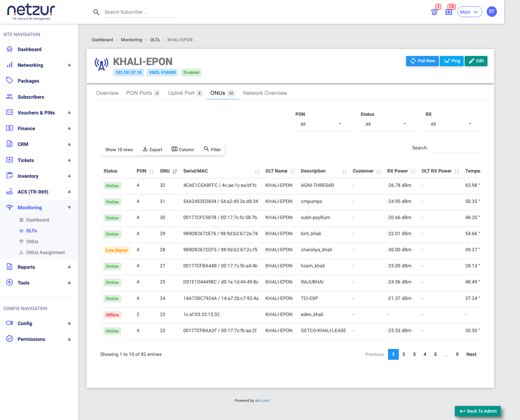The image size is (520, 420).
Task: Click the Poll Now button
Action: click(422, 61)
